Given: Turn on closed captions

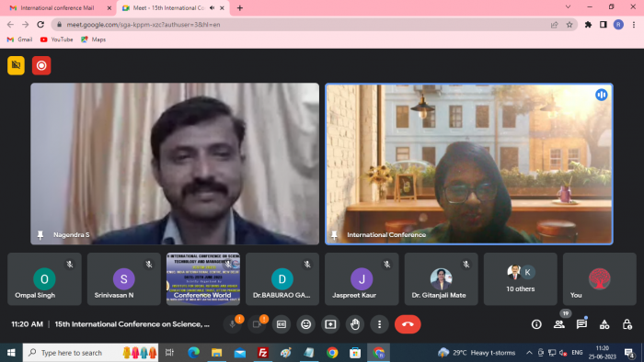Looking at the screenshot, I should click(x=282, y=324).
